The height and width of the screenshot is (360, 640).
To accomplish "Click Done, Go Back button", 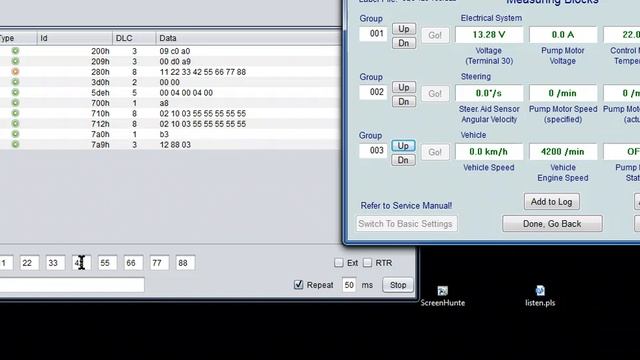I will 552,224.
